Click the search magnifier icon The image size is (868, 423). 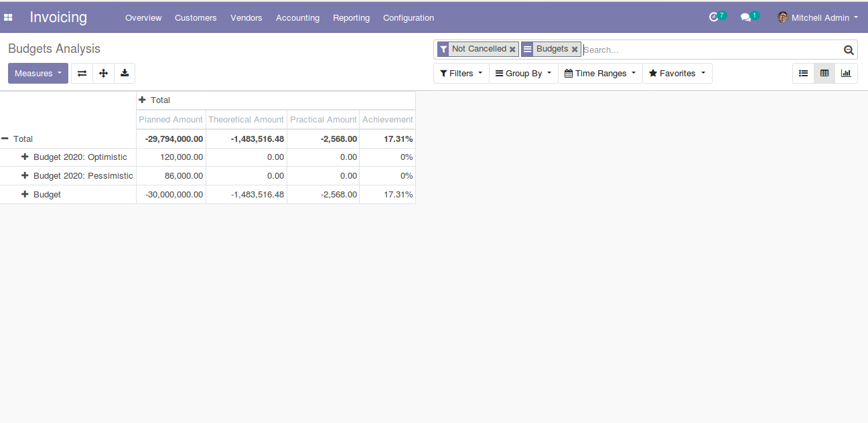pos(849,50)
